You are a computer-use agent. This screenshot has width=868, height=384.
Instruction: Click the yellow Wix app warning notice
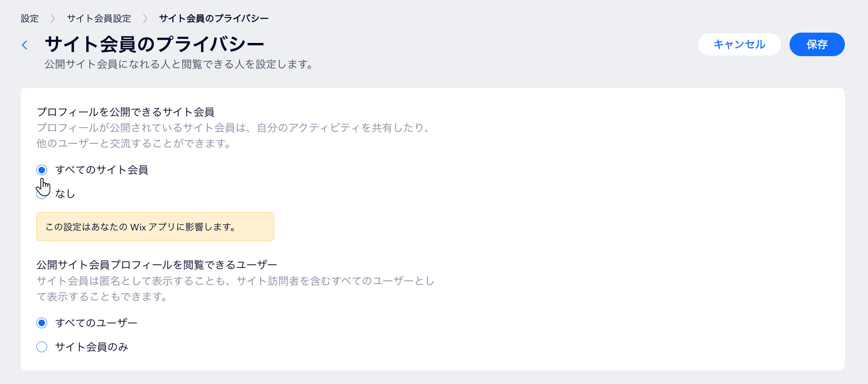click(x=155, y=226)
